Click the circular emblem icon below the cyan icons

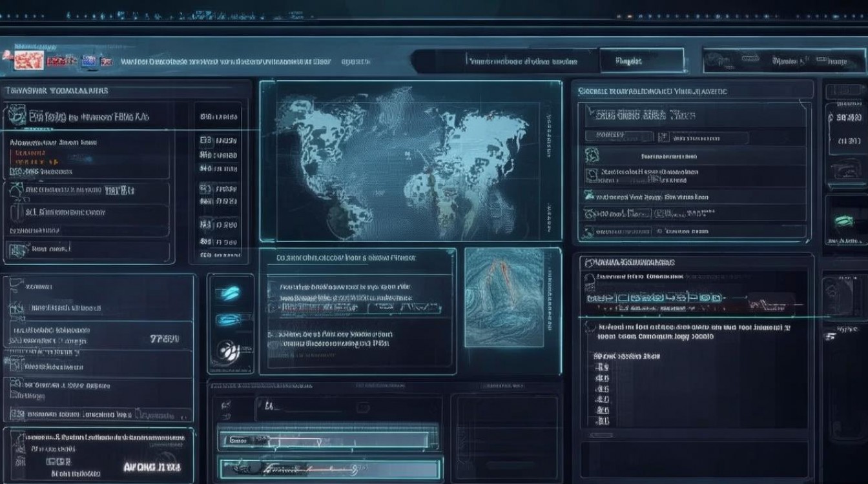click(x=228, y=352)
